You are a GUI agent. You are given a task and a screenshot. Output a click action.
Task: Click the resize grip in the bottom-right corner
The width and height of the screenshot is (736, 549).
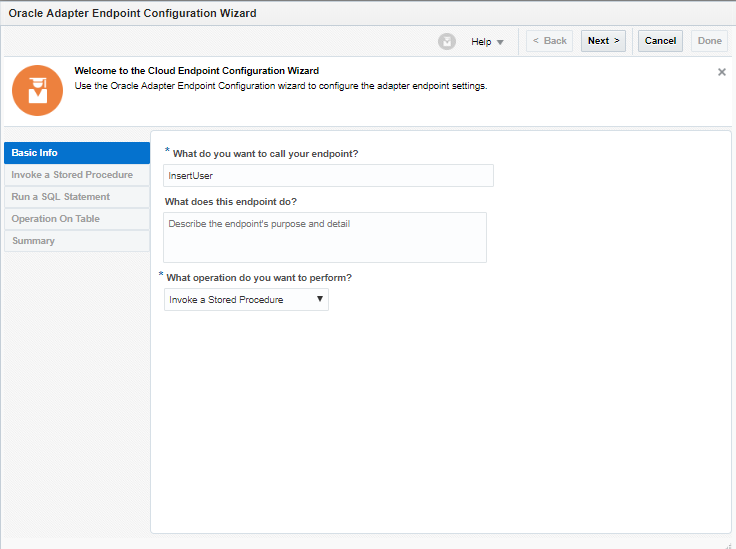(728, 542)
